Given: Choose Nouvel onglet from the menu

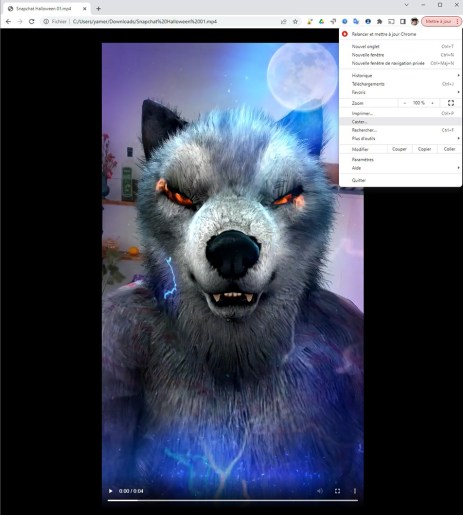Looking at the screenshot, I should pyautogui.click(x=401, y=47).
